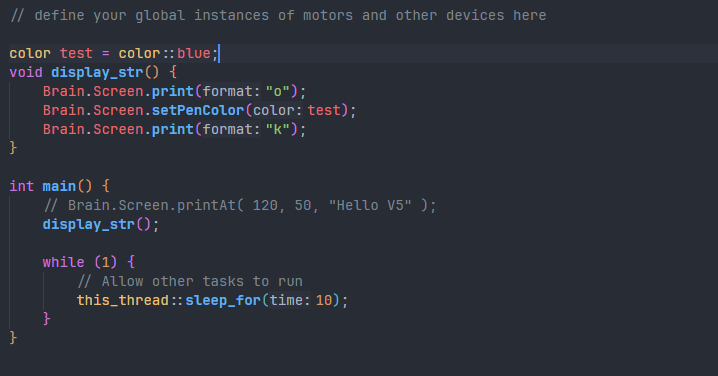The height and width of the screenshot is (376, 718).
Task: Click the display_str function definition name
Action: coord(97,72)
